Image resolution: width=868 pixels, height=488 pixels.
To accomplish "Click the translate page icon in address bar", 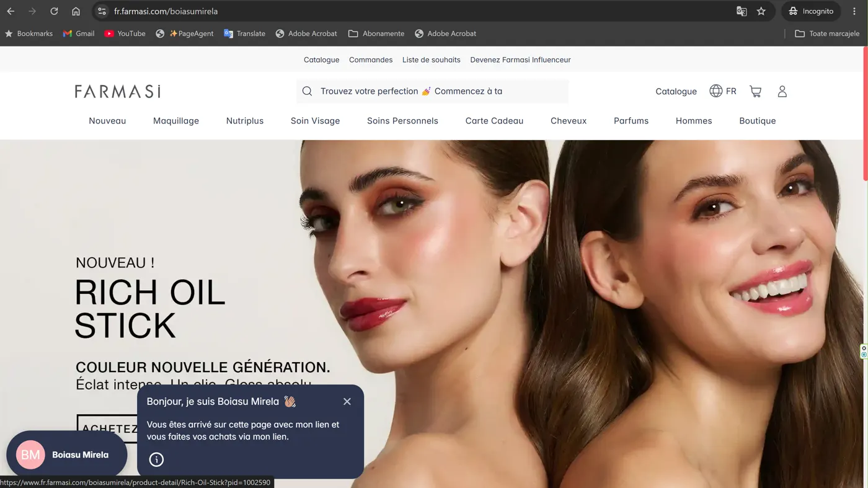I will point(742,11).
